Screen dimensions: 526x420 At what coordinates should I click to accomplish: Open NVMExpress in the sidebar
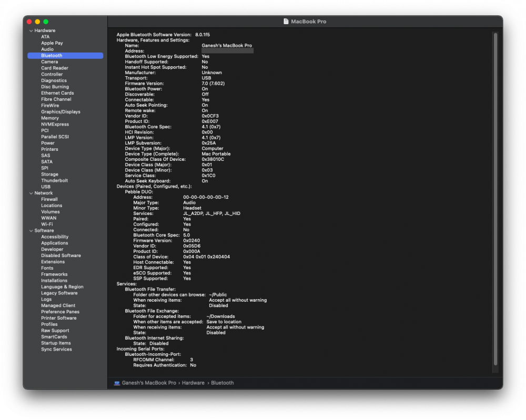click(x=55, y=125)
